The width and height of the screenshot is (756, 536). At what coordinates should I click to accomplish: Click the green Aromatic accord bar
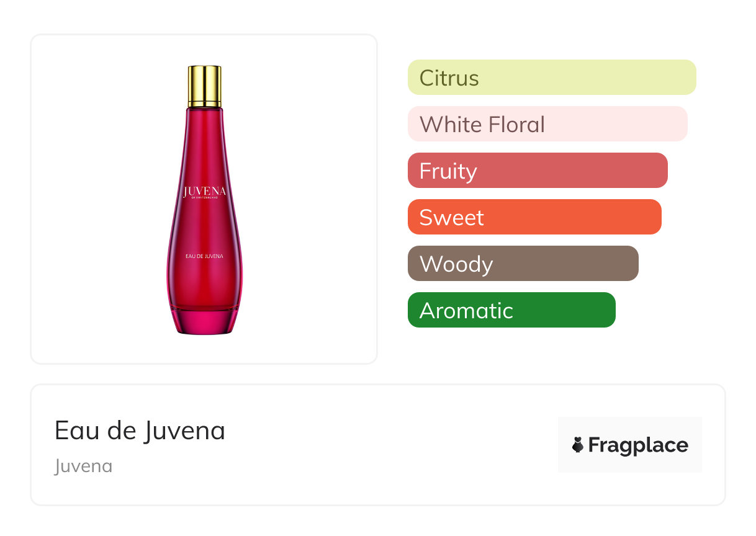[x=511, y=310]
